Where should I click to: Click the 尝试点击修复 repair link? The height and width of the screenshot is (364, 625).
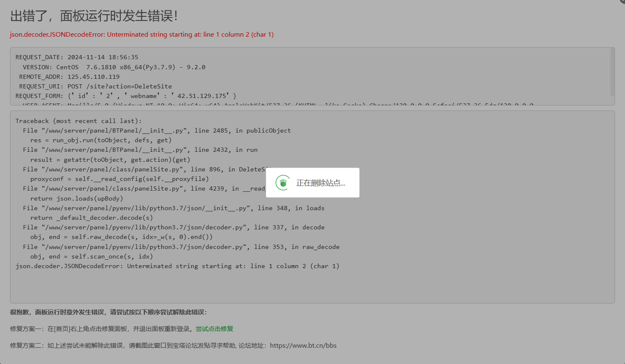coord(214,329)
